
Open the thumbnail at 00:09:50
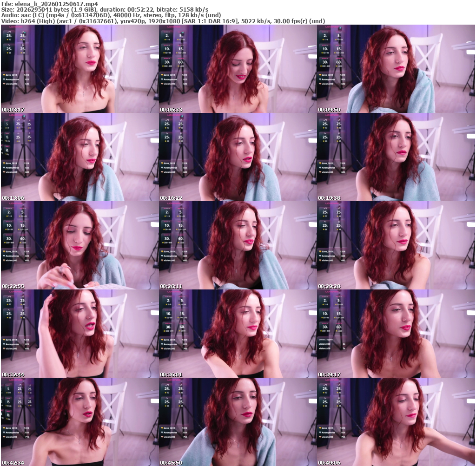coord(396,69)
